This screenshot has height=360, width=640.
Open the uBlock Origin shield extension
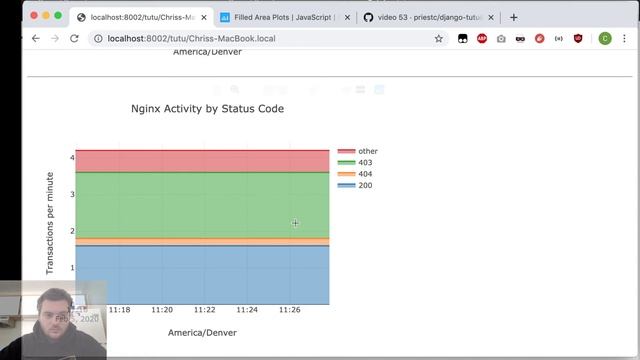[578, 38]
